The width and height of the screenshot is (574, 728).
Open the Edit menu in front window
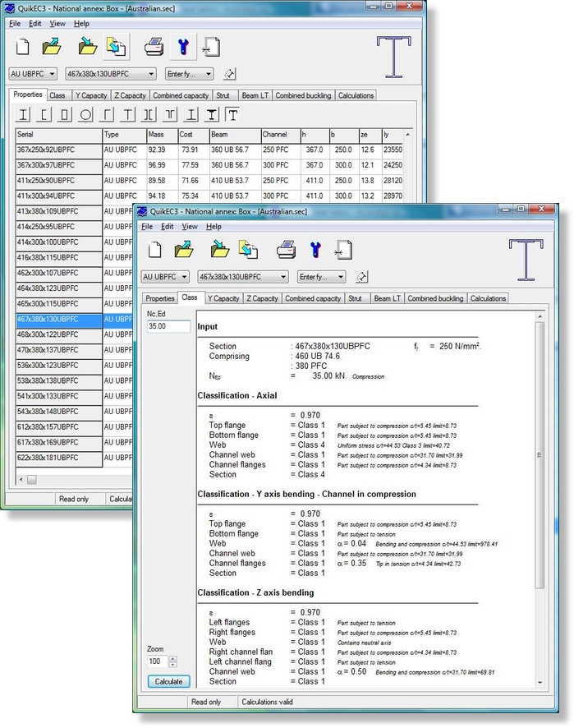167,227
